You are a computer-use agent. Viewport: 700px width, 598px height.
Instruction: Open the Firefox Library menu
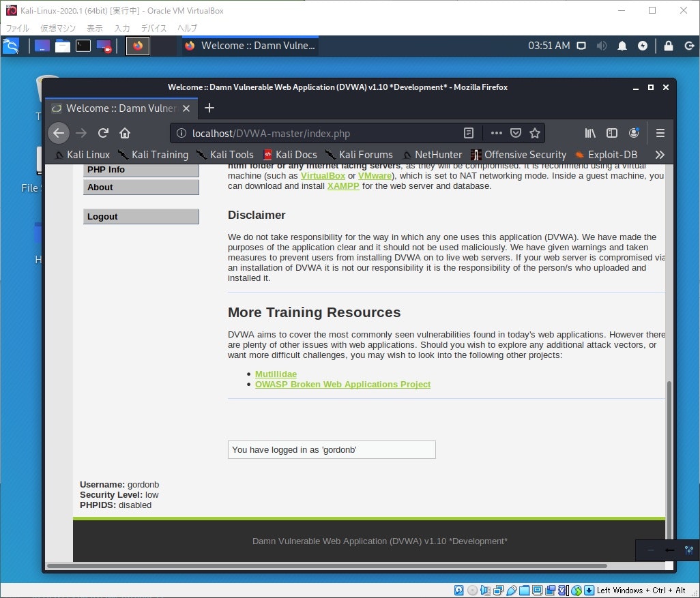589,133
